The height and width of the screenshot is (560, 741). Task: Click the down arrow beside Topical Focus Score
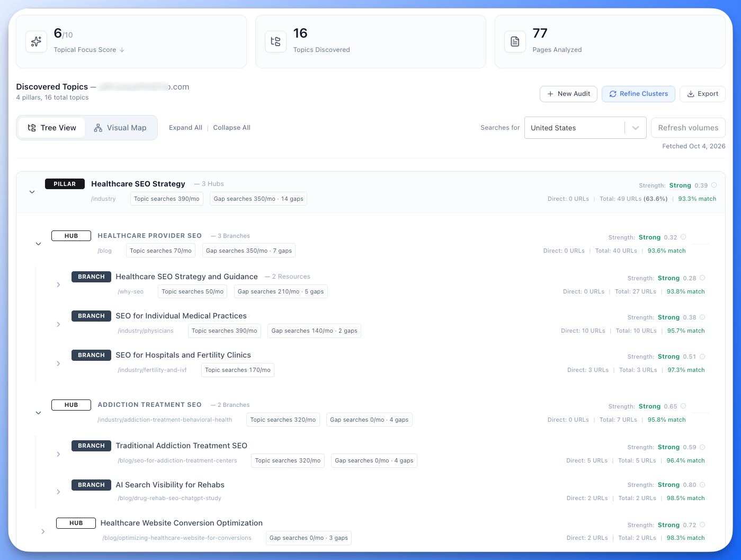[x=122, y=50]
